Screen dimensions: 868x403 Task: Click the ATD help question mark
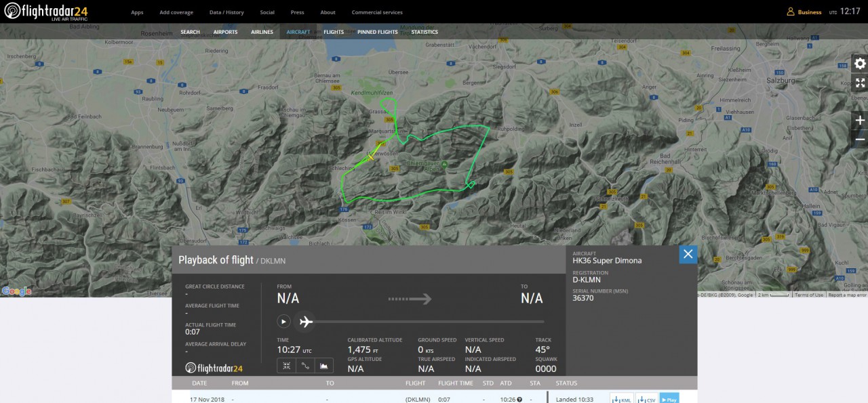click(519, 400)
